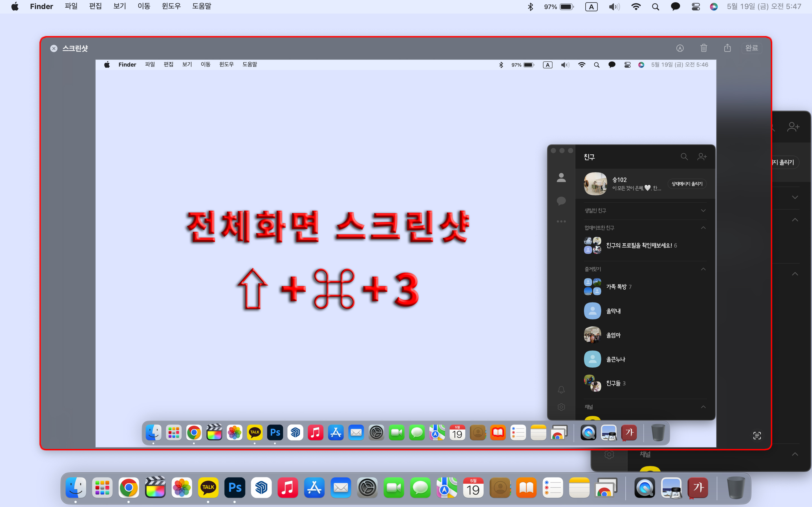Click the KakaoTalk speech bubble in top menu bar

pos(675,7)
